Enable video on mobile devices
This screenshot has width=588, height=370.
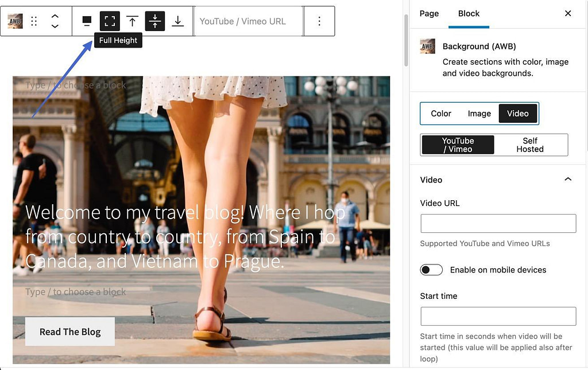coord(431,270)
